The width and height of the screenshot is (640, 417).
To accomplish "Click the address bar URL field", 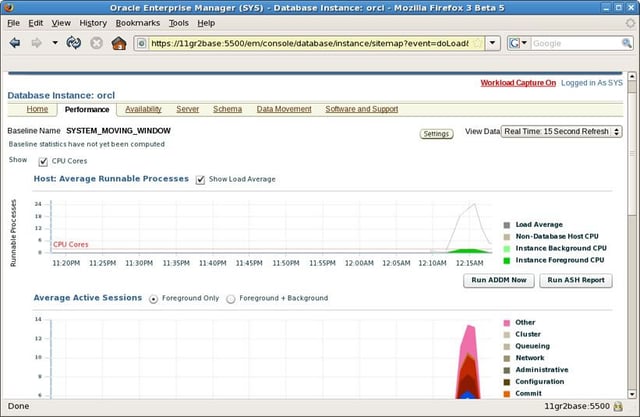I will (x=309, y=43).
